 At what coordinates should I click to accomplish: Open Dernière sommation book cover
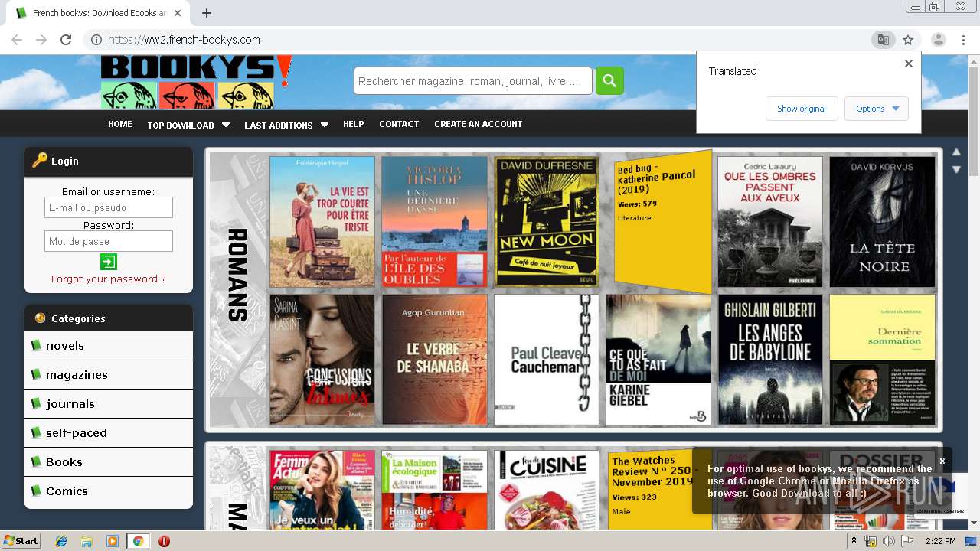(x=882, y=360)
